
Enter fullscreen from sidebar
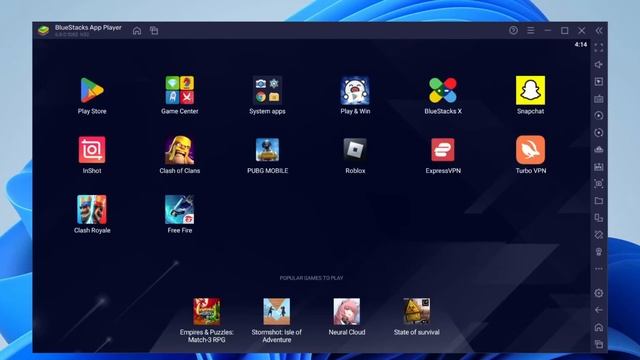[x=599, y=48]
